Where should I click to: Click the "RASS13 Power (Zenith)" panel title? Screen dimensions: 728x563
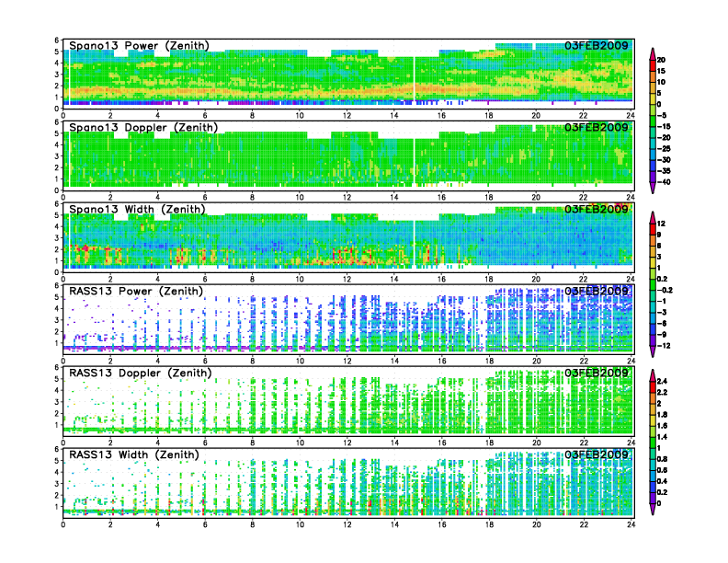(136, 292)
